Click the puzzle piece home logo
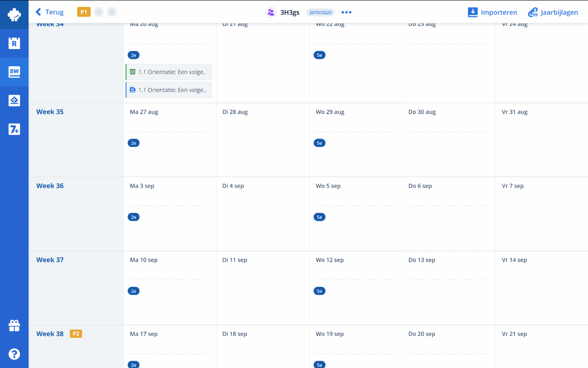Image resolution: width=588 pixels, height=368 pixels. point(14,14)
